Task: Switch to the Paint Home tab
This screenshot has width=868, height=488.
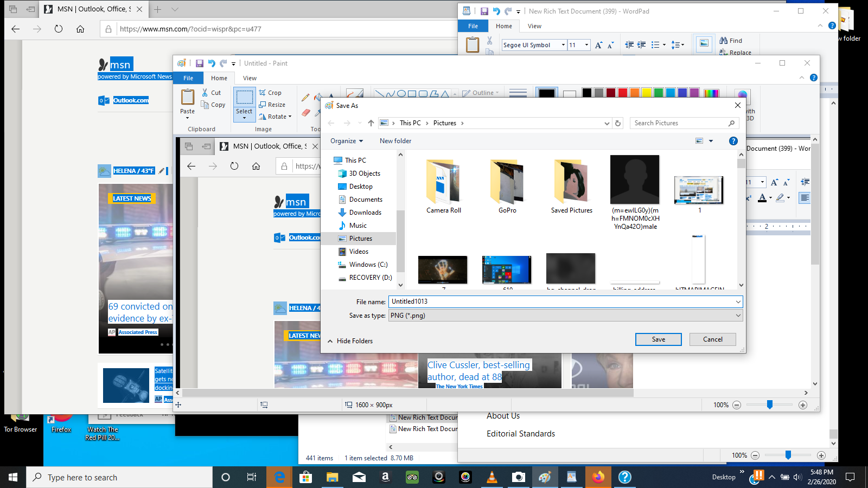Action: (x=219, y=78)
